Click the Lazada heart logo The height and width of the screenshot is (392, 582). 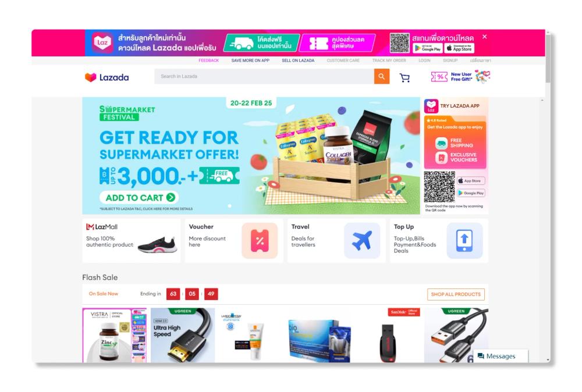90,77
